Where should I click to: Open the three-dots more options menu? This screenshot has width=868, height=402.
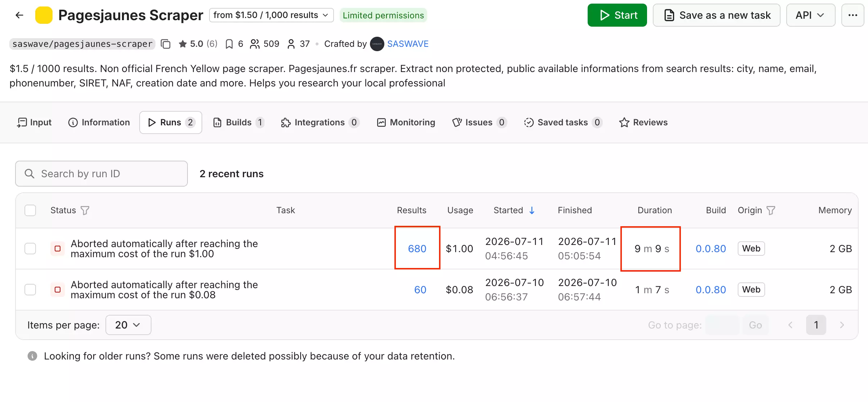coord(853,15)
